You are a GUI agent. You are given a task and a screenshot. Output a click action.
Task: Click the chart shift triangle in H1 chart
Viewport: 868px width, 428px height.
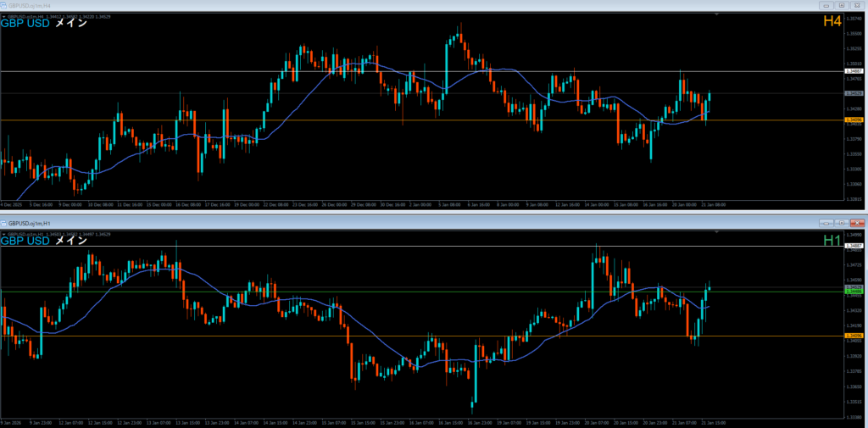tap(717, 232)
